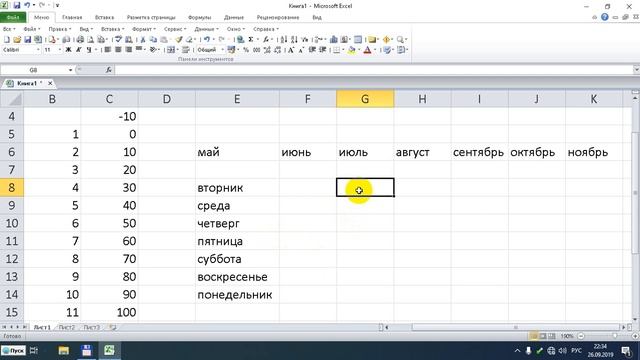
Task: Switch to the Вставка ribbon tab
Action: coord(104,17)
